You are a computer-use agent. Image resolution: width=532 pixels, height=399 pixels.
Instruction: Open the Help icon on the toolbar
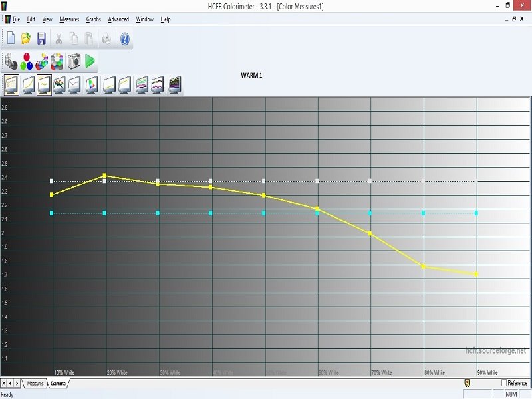pos(125,38)
